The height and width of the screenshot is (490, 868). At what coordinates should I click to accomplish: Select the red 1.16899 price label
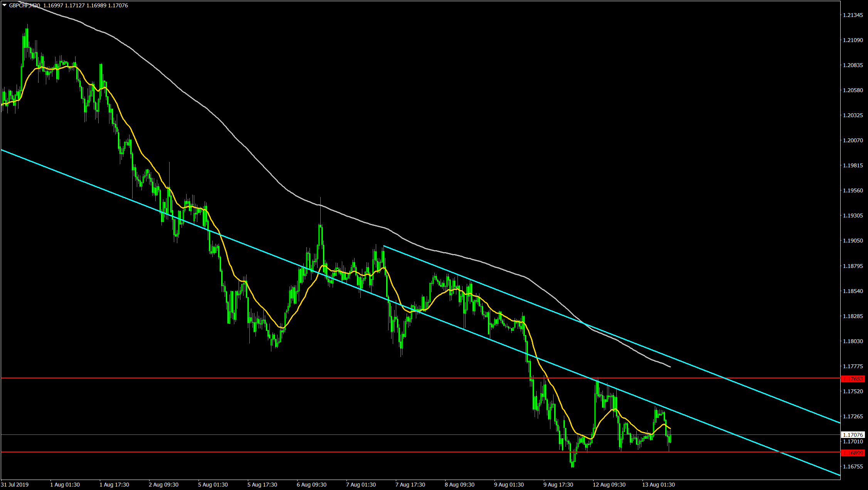pyautogui.click(x=853, y=453)
